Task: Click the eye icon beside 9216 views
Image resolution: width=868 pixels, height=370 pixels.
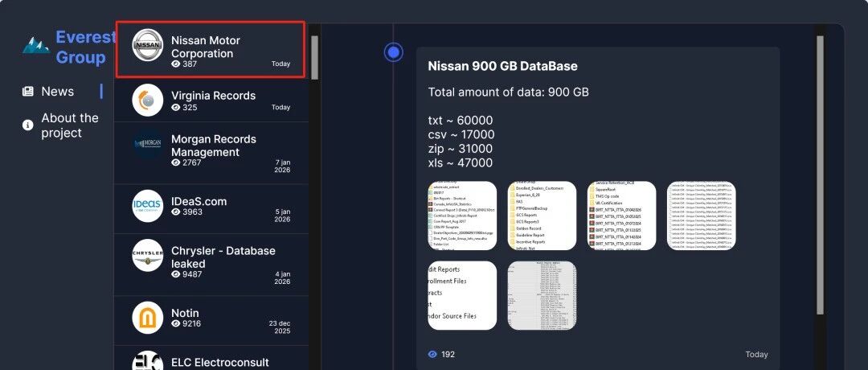Action: click(176, 323)
